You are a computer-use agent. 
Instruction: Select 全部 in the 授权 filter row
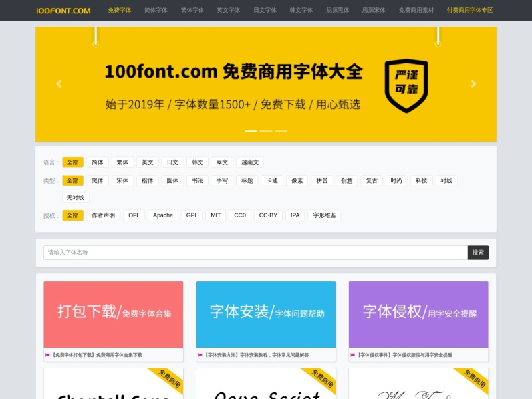pyautogui.click(x=72, y=215)
